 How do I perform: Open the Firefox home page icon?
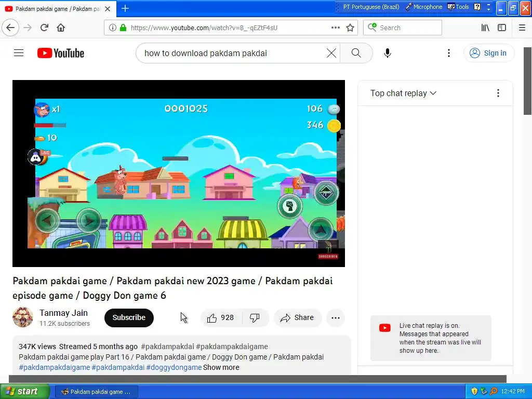[x=61, y=28]
